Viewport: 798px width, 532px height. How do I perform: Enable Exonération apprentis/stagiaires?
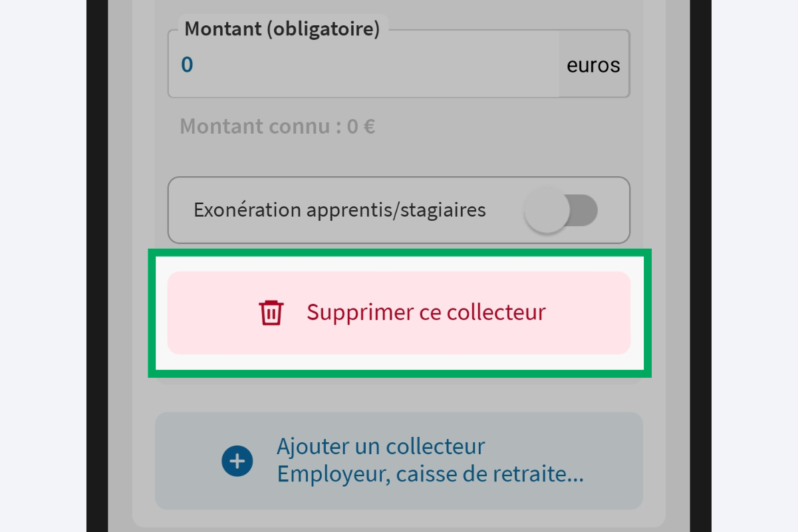point(562,209)
